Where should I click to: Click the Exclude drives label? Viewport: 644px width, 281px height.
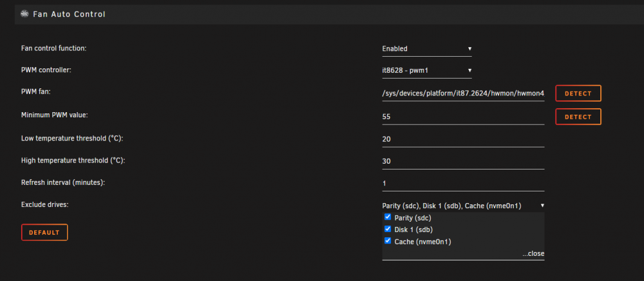pos(45,204)
